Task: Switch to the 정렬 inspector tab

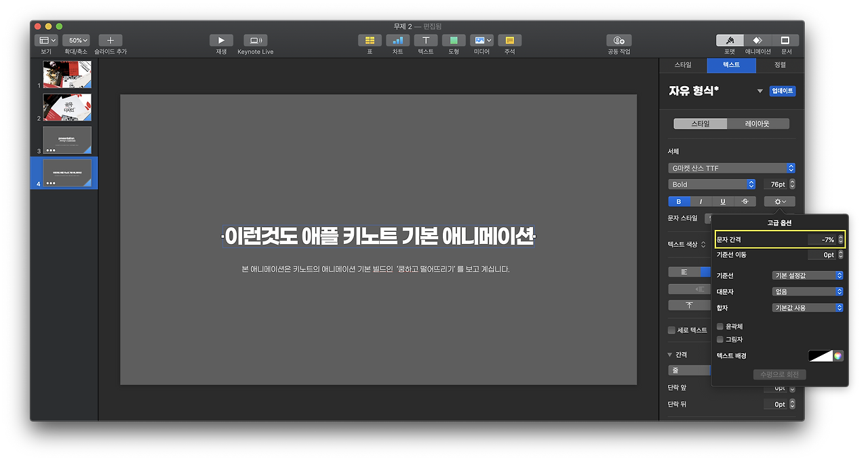Action: 780,65
